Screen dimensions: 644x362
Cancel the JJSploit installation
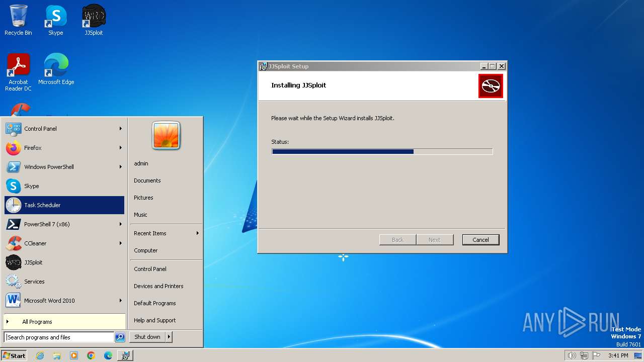tap(480, 240)
